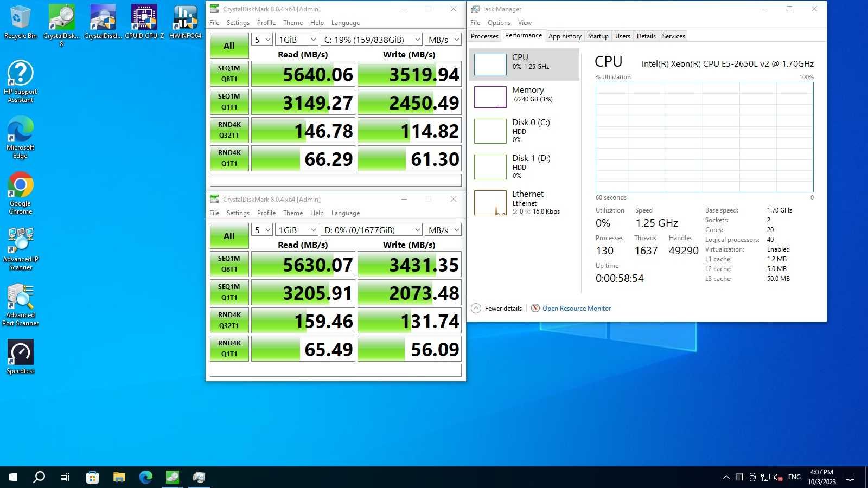Click comment field in top CrystalDiskMark
The image size is (868, 488).
coord(336,180)
